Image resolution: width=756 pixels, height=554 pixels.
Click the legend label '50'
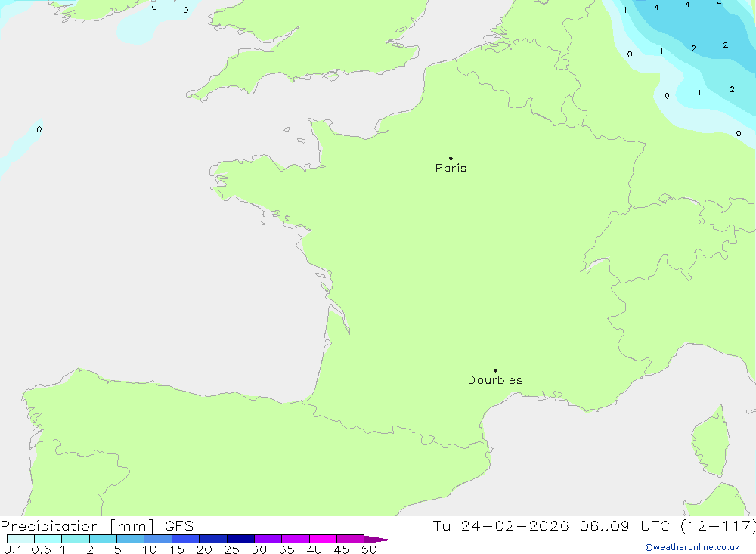pyautogui.click(x=369, y=549)
